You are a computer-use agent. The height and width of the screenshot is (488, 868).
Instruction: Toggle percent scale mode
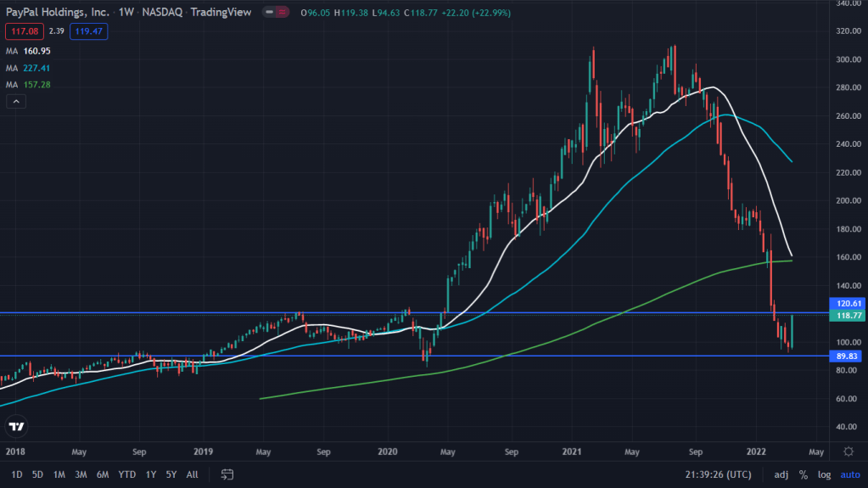[x=803, y=474]
